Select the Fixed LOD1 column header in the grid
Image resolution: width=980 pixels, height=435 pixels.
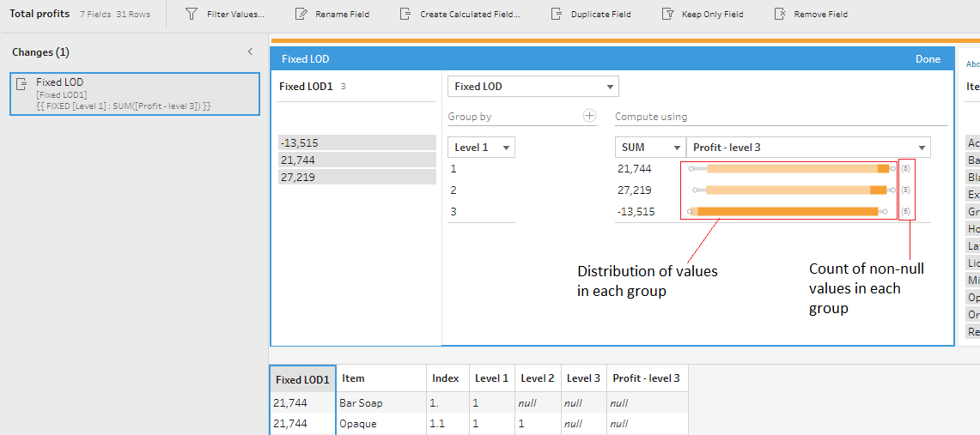302,379
